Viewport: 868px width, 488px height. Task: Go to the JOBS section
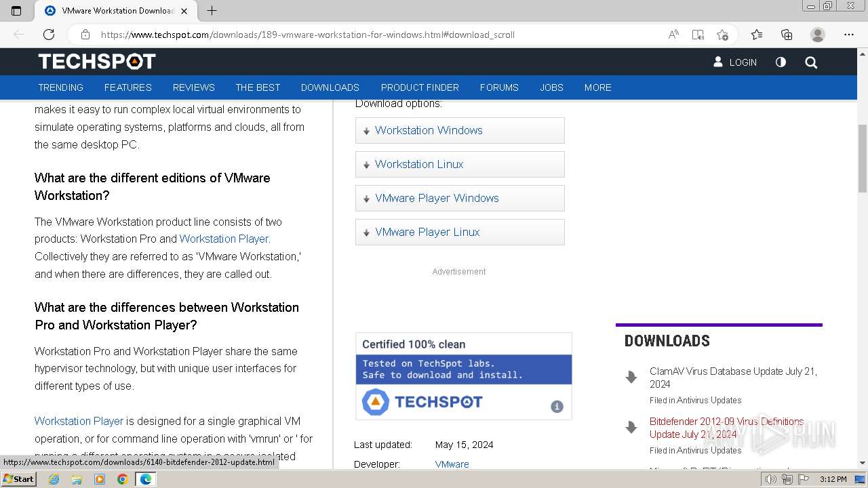(x=551, y=87)
